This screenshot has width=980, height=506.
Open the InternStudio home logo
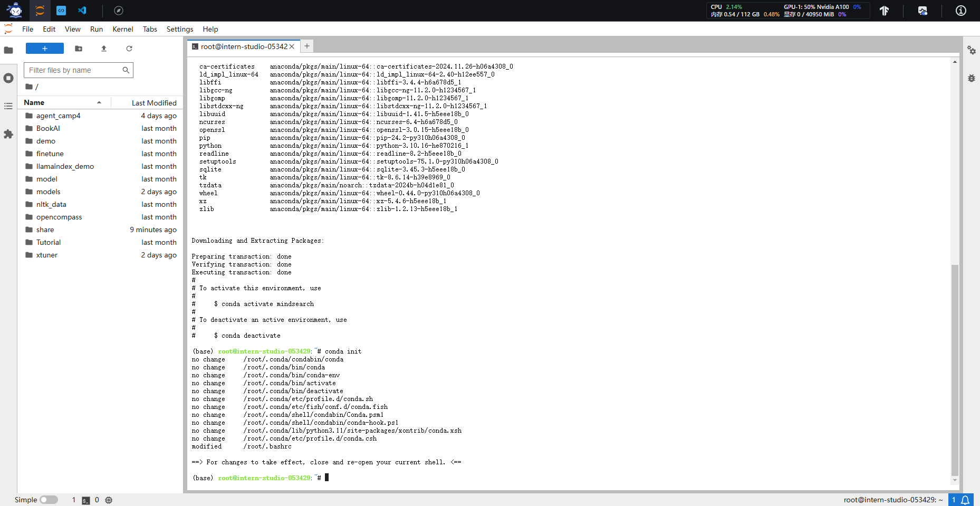[x=15, y=10]
